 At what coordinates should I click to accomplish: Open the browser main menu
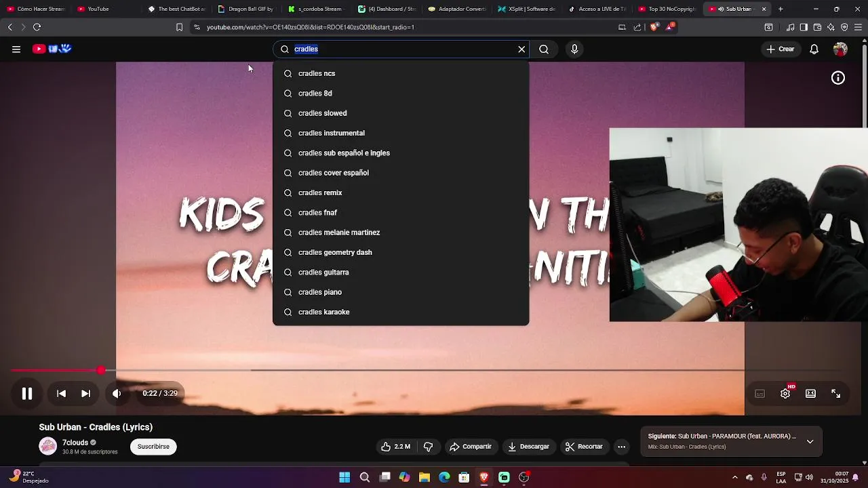[x=858, y=27]
